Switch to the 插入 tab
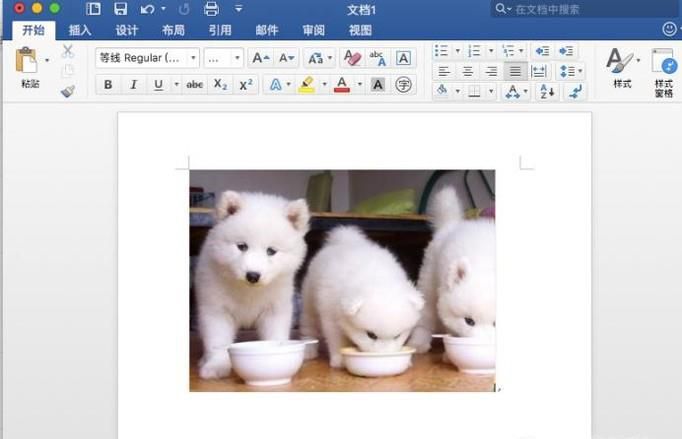The image size is (682, 439). point(80,30)
